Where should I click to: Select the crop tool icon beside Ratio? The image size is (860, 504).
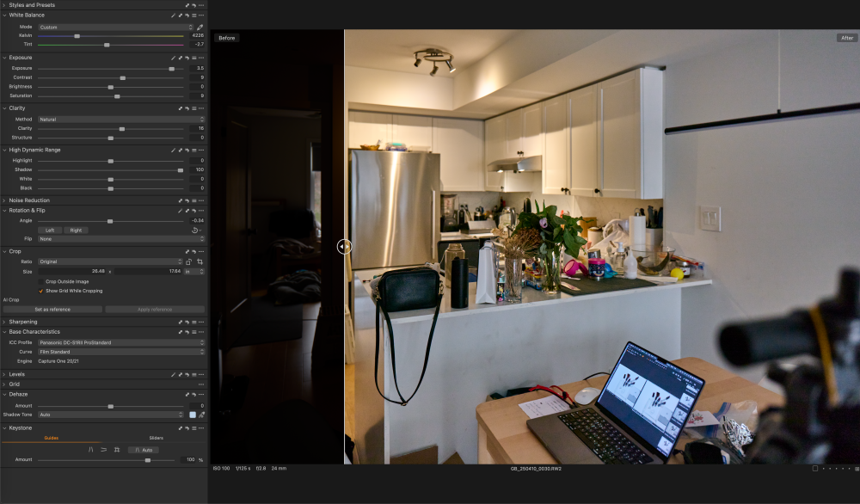pos(200,261)
